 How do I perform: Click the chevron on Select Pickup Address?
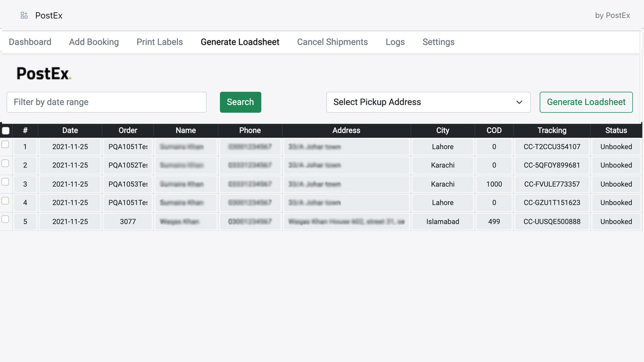point(519,102)
